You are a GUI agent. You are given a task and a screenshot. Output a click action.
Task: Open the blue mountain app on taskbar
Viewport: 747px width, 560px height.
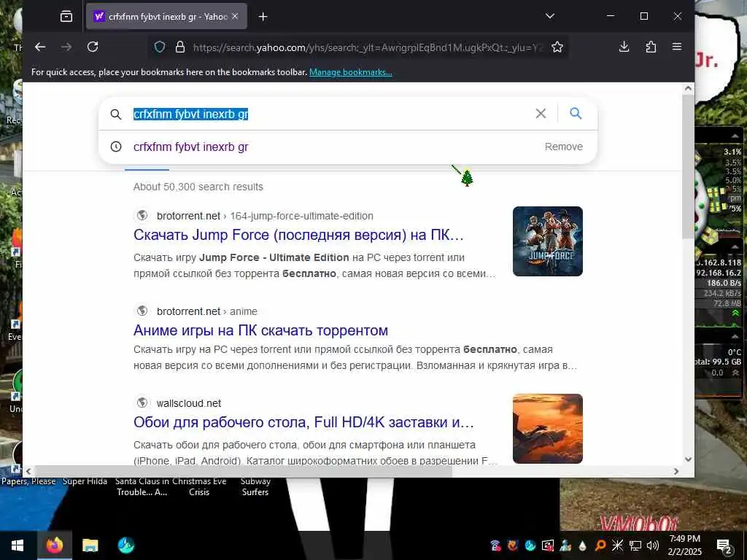pos(125,545)
